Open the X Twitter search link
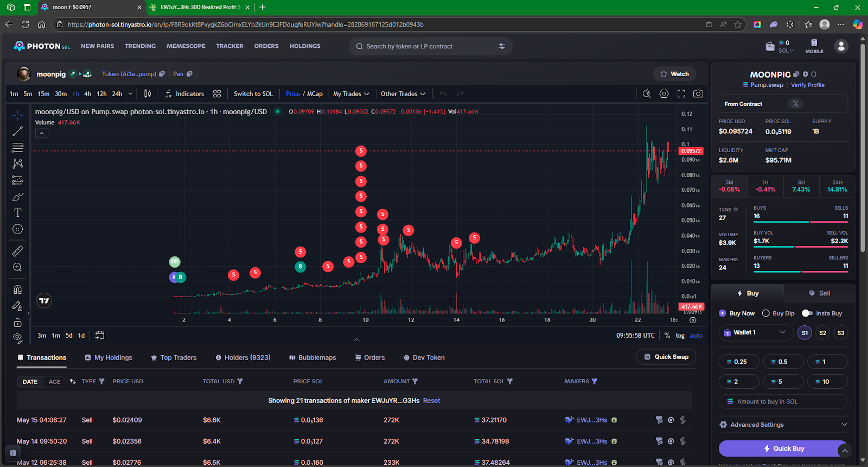868x467 pixels. [x=795, y=104]
